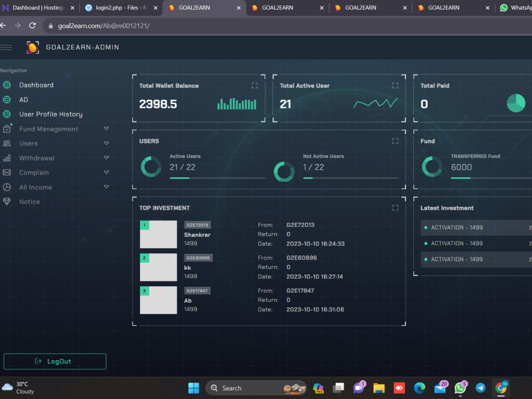
Task: Expand the All Income menu arrow
Action: pos(106,187)
